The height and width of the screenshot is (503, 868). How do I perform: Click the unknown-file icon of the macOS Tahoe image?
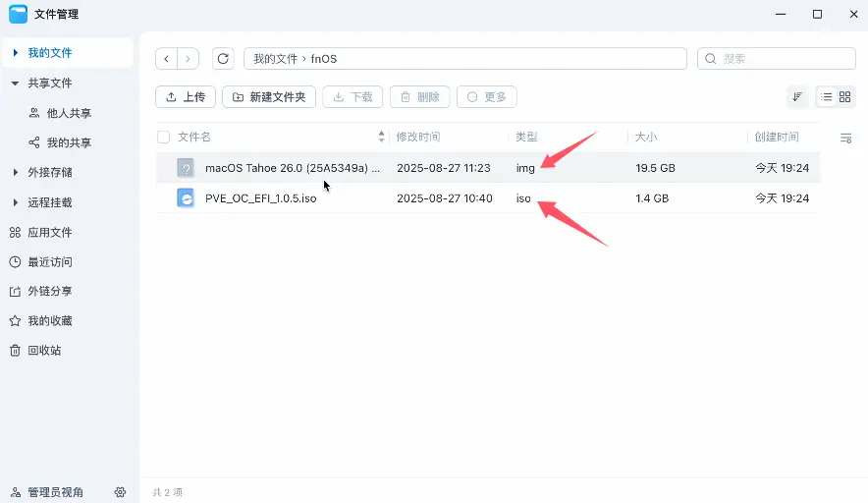[186, 168]
